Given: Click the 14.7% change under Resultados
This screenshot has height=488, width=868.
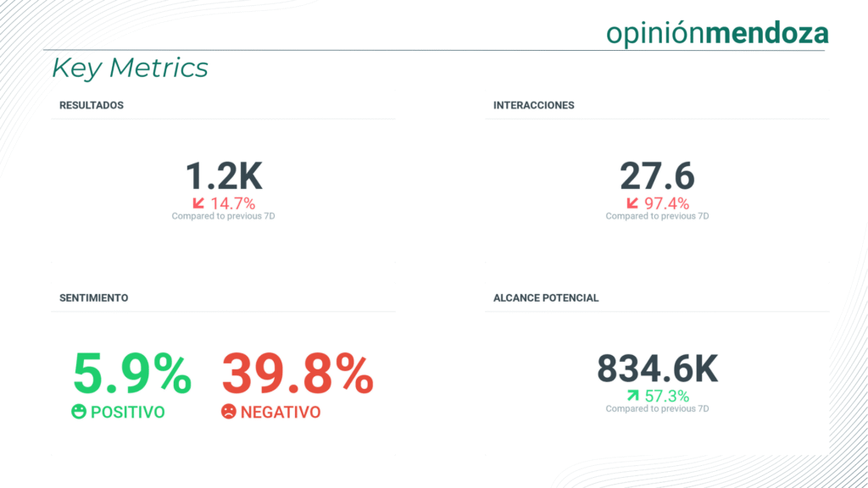Looking at the screenshot, I should tap(232, 203).
